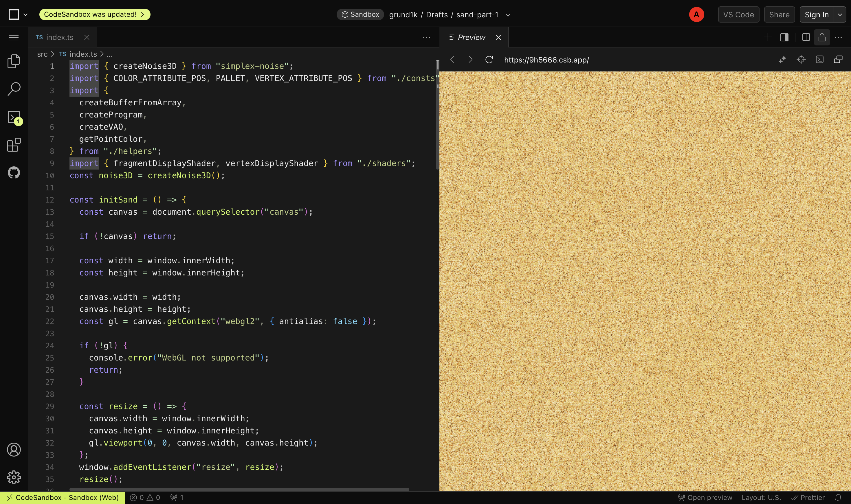Open the GitHub panel in sidebar
The image size is (851, 504).
tap(14, 172)
